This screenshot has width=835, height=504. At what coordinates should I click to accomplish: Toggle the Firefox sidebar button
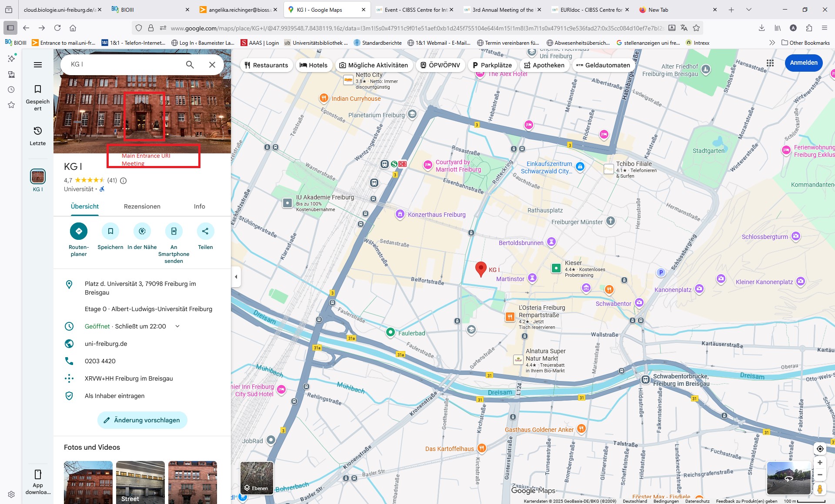click(x=10, y=28)
